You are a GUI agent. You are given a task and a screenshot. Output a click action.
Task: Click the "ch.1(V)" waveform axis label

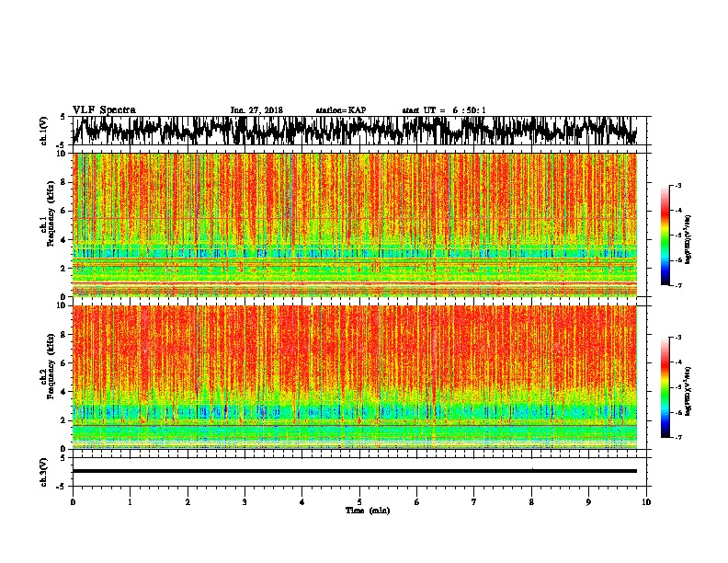[x=44, y=131]
